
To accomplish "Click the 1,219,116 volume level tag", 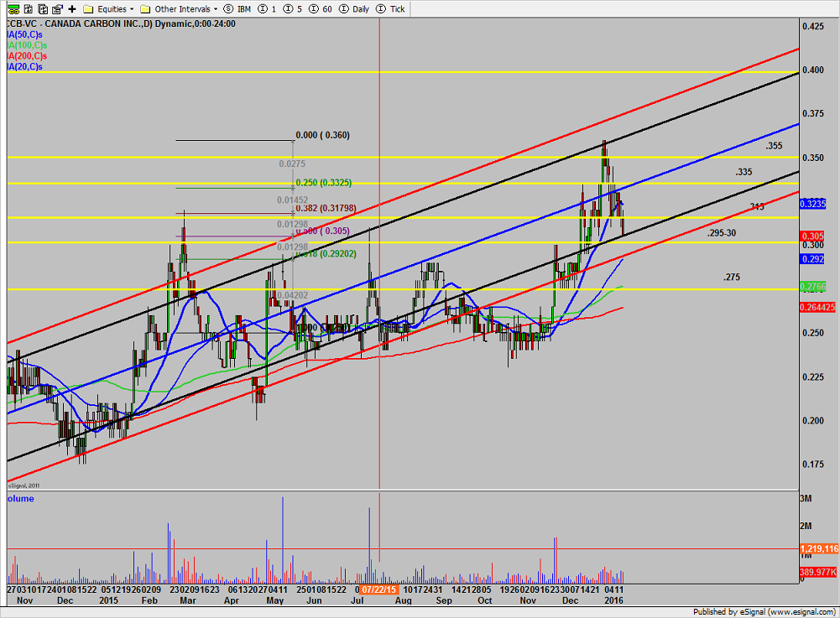I will (820, 548).
